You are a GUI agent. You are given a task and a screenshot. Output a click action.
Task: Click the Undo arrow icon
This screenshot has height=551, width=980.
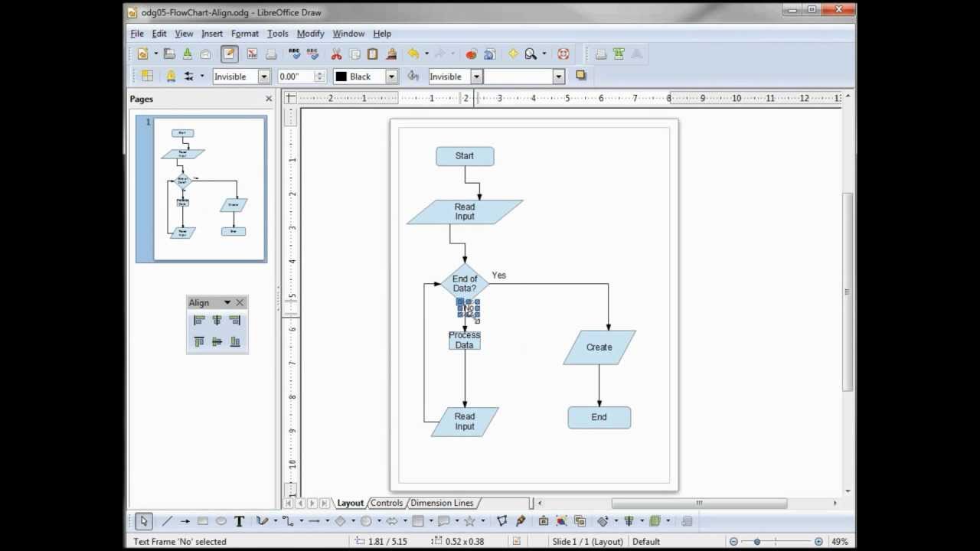[413, 54]
